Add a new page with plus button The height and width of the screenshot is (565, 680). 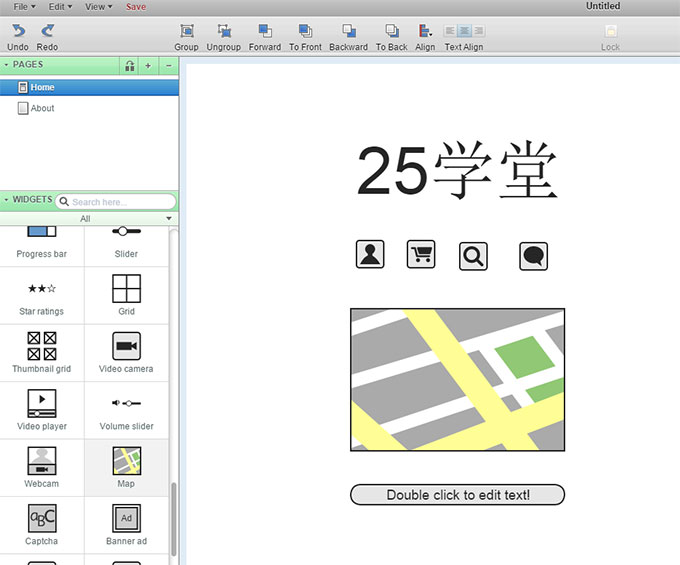click(x=148, y=66)
